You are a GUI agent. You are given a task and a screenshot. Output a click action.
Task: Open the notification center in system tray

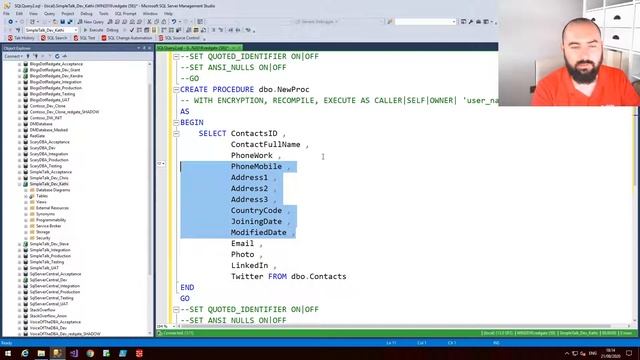point(629,353)
